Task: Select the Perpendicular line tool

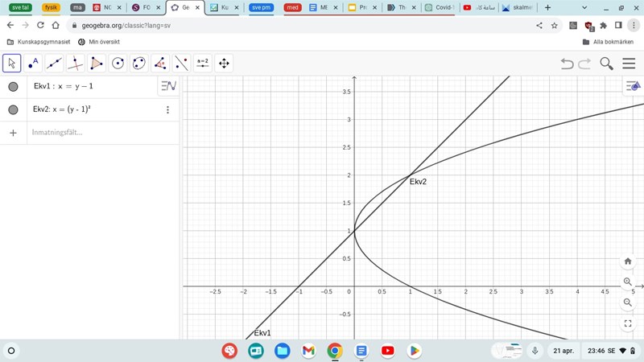Action: tap(75, 63)
